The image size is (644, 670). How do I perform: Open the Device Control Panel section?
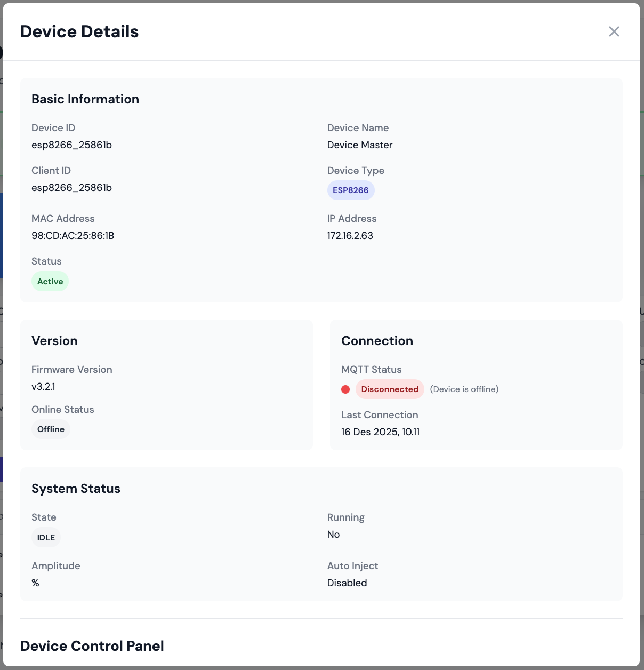[92, 646]
